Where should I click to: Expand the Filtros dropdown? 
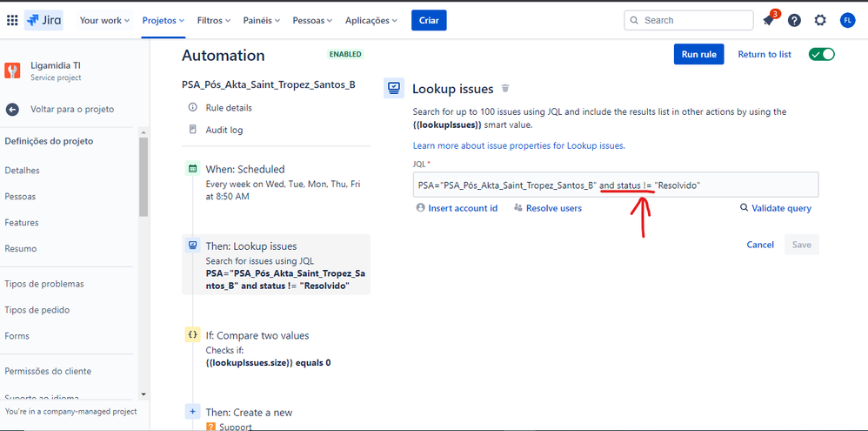(x=214, y=21)
